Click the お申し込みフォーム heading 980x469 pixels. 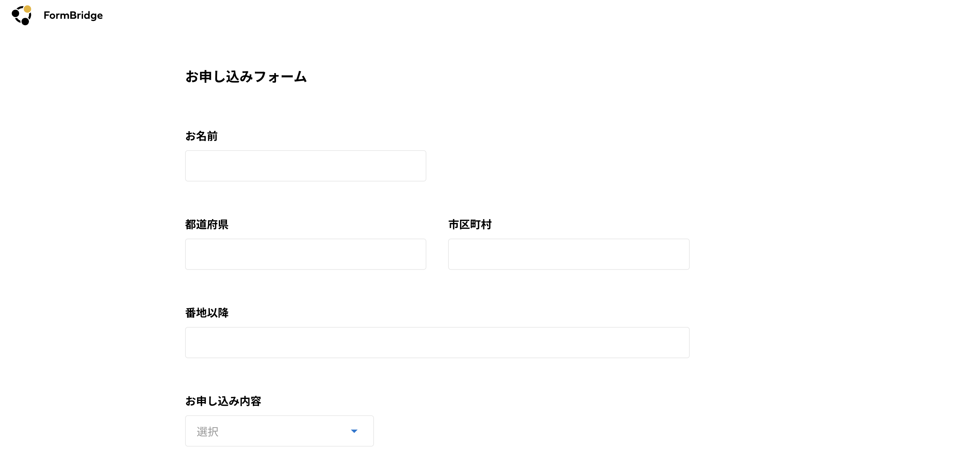(246, 76)
